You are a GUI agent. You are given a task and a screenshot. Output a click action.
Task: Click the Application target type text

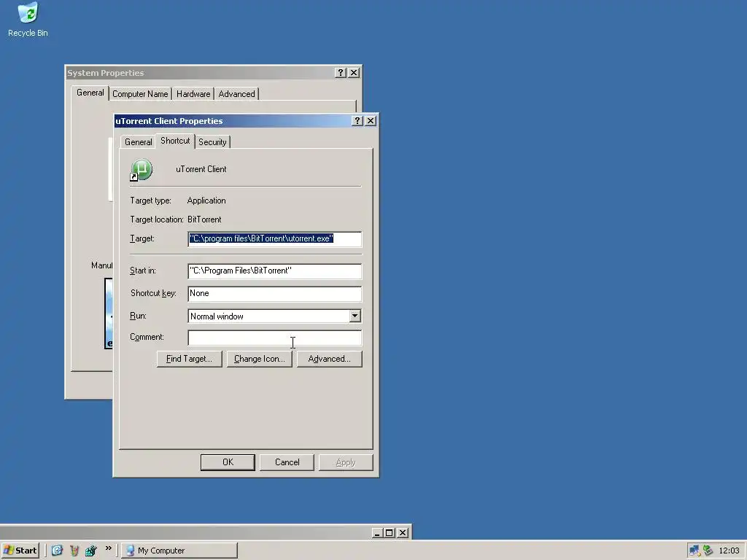[206, 201]
